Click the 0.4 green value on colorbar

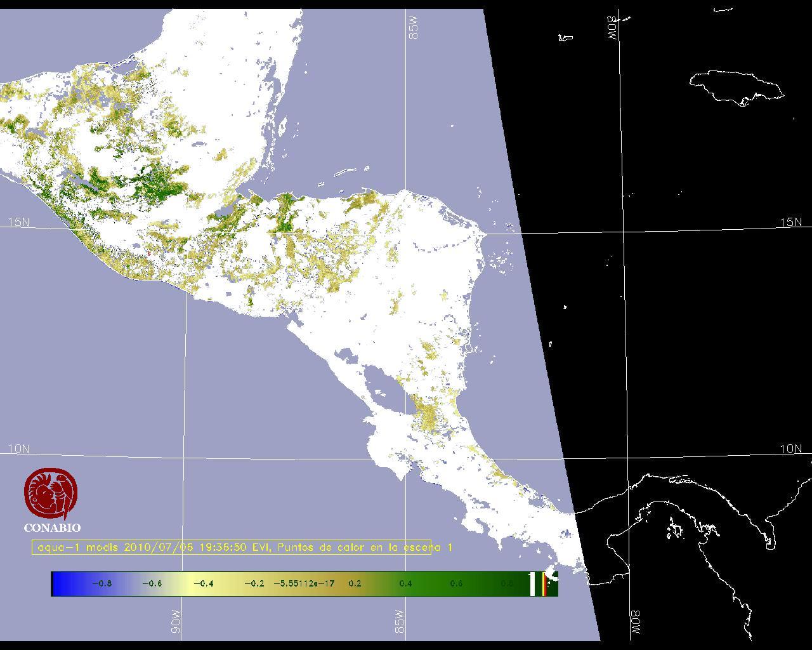click(x=405, y=584)
